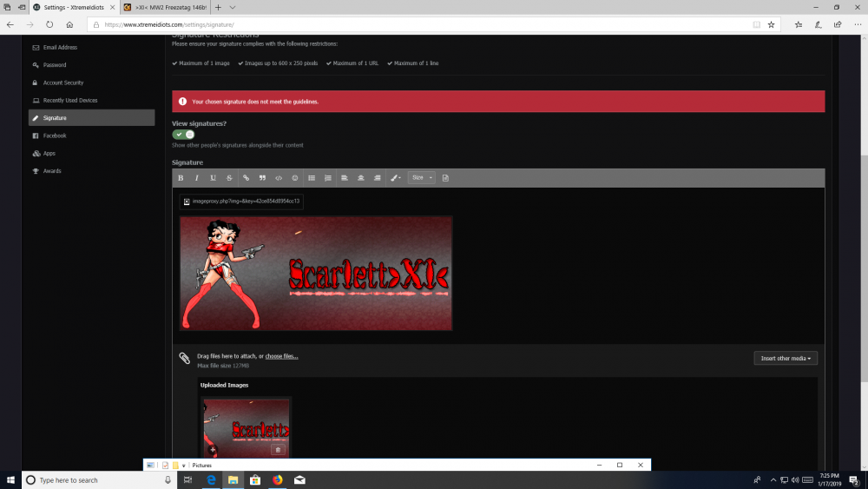Go to Recently Used Devices
This screenshot has height=489, width=868.
coord(69,100)
